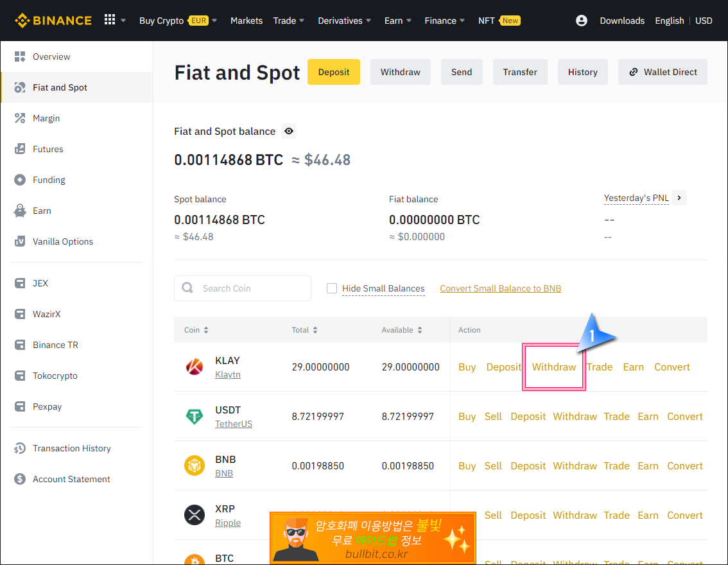
Task: Click the WazirX wallet icon
Action: (20, 315)
